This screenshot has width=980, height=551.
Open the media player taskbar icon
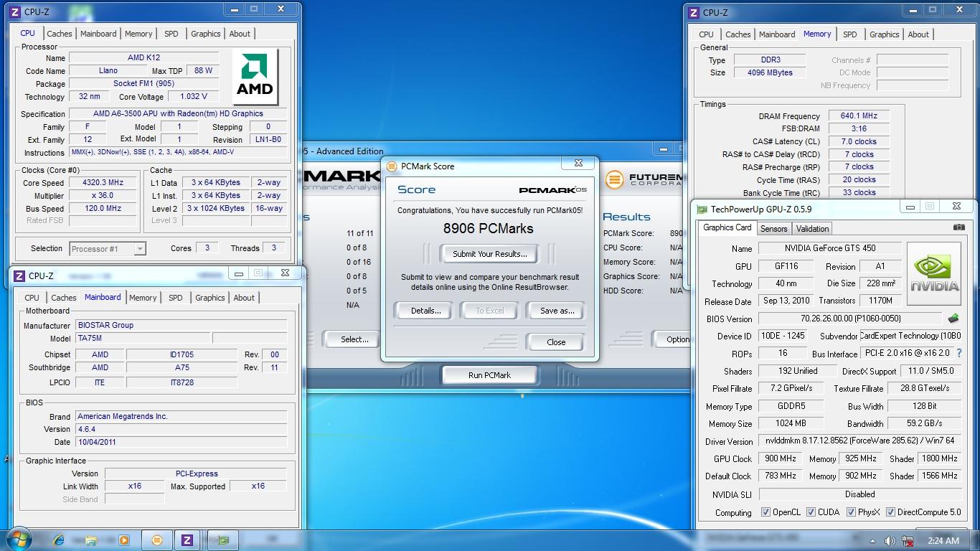coord(123,540)
